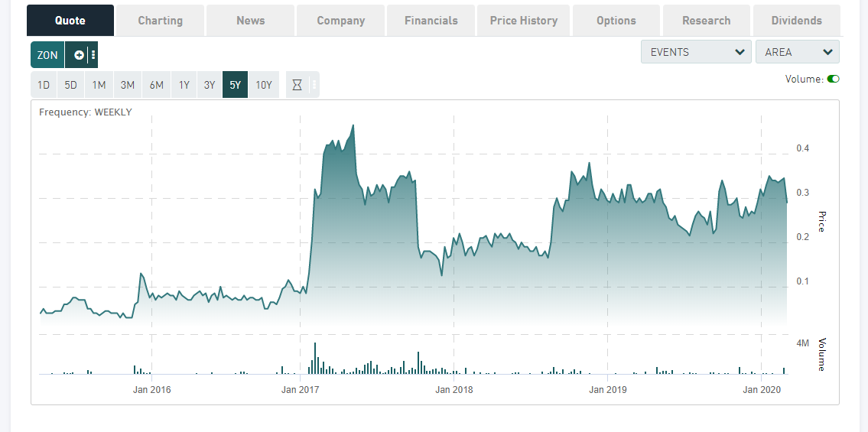Toggle the Volume switch off
This screenshot has height=432, width=868.
coord(833,79)
